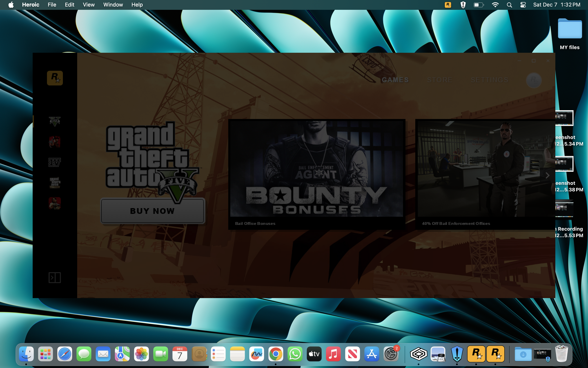Open the Apple menu
Viewport: 588px width, 368px height.
[11, 5]
